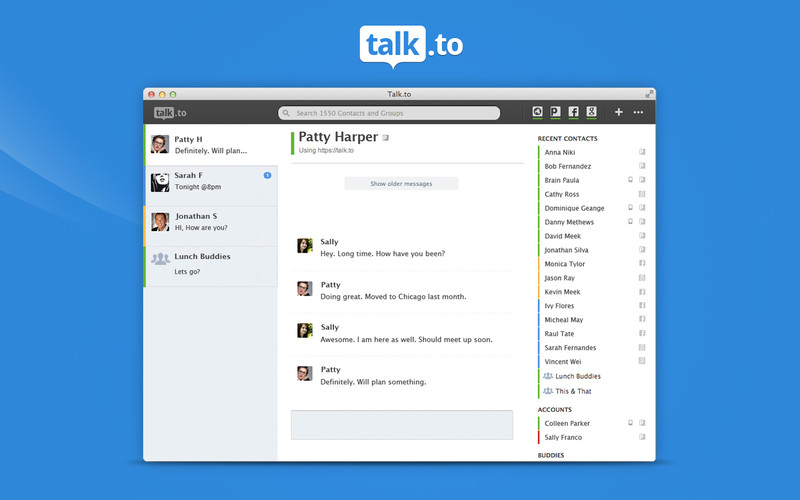Select the Colleen Parker account name

tap(567, 423)
